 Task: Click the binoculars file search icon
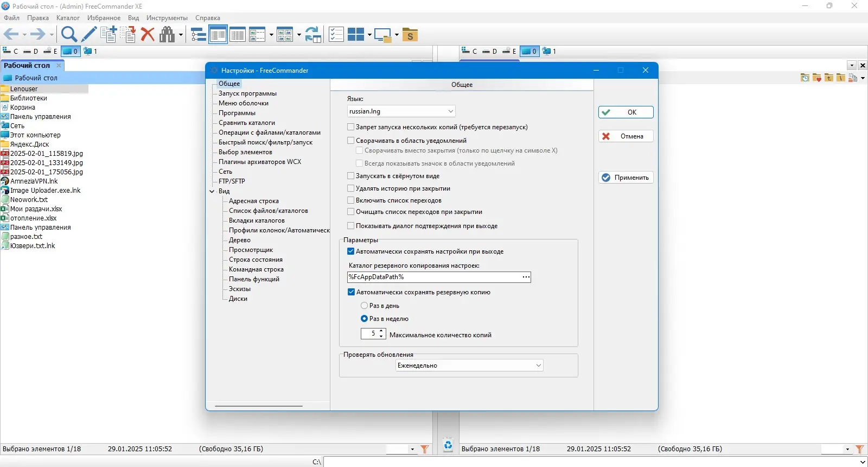167,35
